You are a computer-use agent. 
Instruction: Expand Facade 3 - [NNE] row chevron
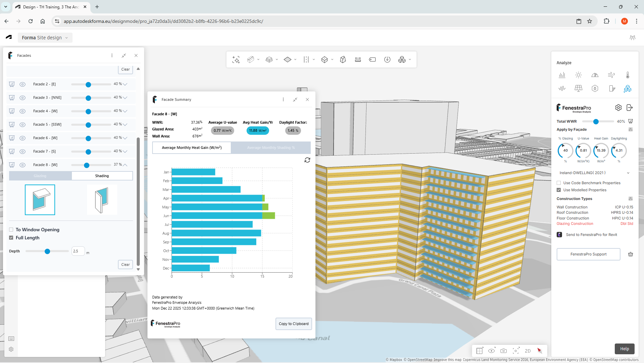pos(125,97)
